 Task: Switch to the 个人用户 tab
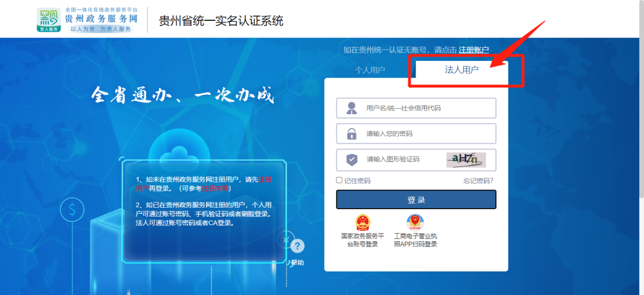click(370, 70)
